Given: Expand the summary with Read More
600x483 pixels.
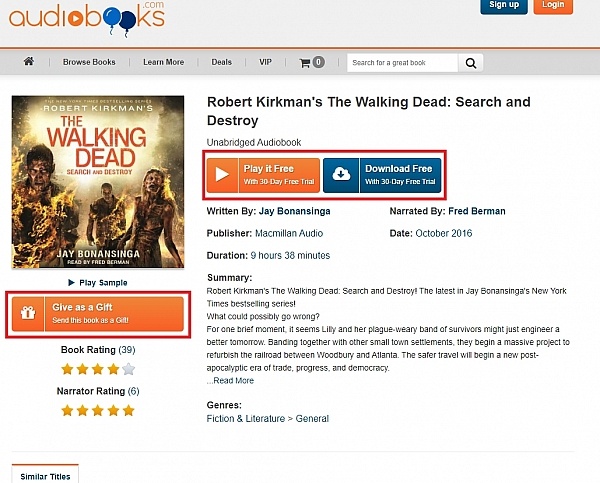Looking at the screenshot, I should pyautogui.click(x=231, y=380).
